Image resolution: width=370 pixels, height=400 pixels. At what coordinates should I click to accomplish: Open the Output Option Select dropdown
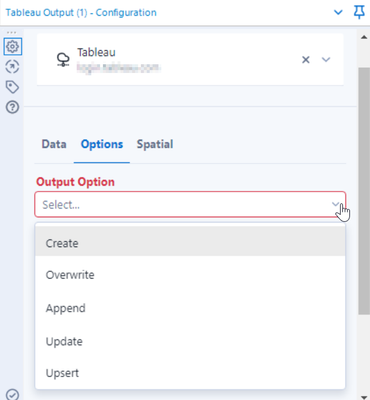pyautogui.click(x=190, y=204)
